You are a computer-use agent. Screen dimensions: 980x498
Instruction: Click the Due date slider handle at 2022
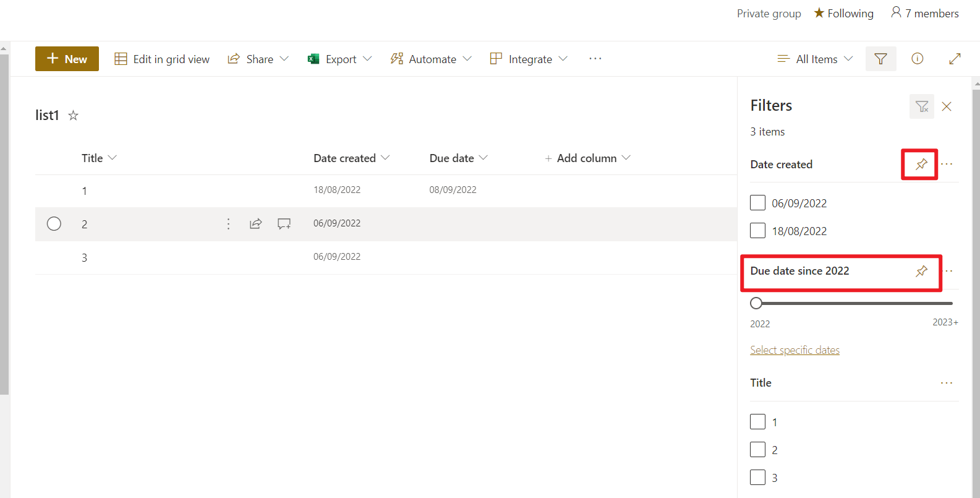[756, 303]
